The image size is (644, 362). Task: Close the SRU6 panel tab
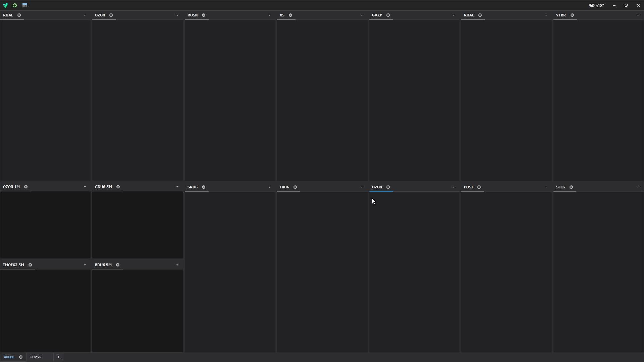(204, 187)
